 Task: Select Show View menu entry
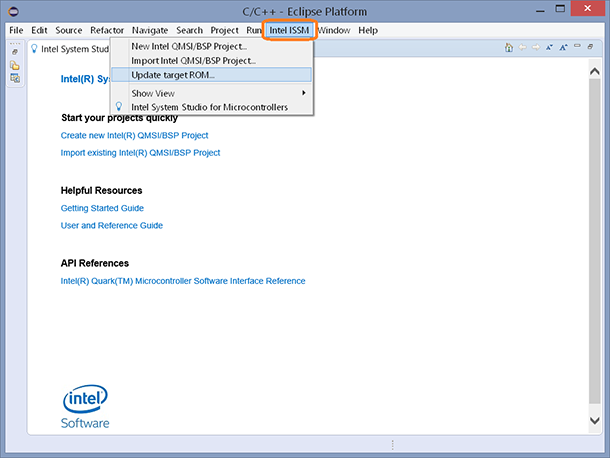pos(212,93)
